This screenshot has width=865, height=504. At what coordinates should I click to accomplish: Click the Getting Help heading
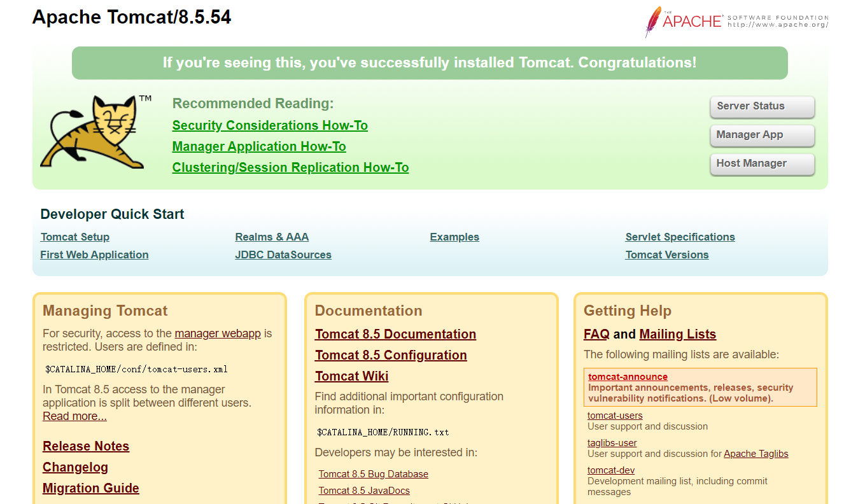click(x=628, y=311)
